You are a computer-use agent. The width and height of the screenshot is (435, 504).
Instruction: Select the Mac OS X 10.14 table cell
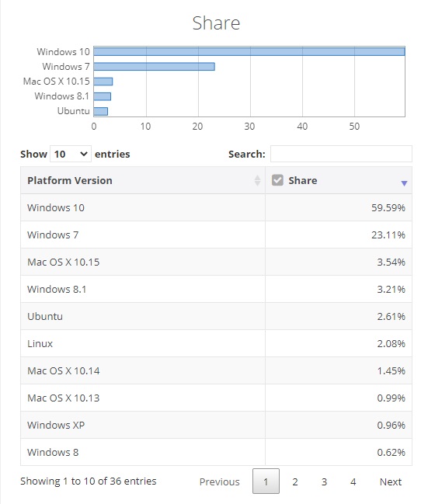coord(143,370)
